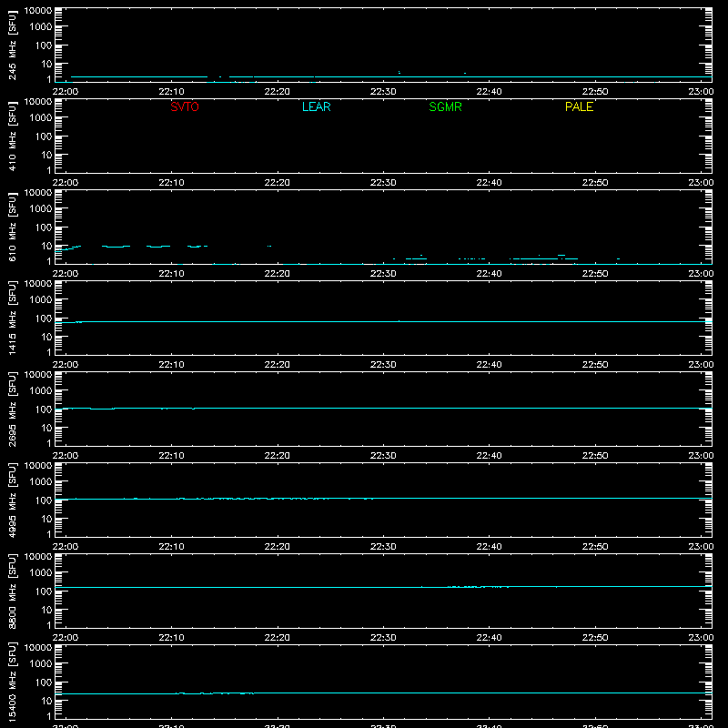Click the 100 tick of the 610 MHz panel

click(44, 227)
